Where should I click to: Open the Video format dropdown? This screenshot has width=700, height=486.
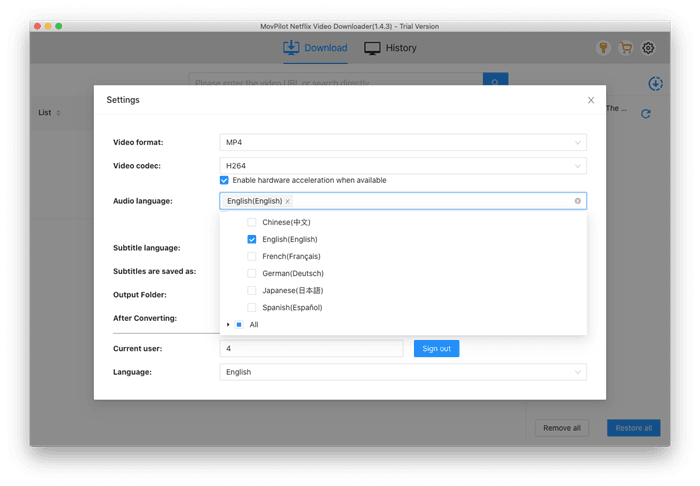403,142
